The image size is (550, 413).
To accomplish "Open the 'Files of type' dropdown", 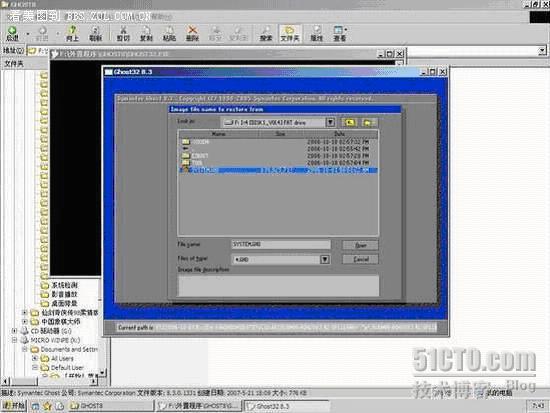I will click(325, 259).
